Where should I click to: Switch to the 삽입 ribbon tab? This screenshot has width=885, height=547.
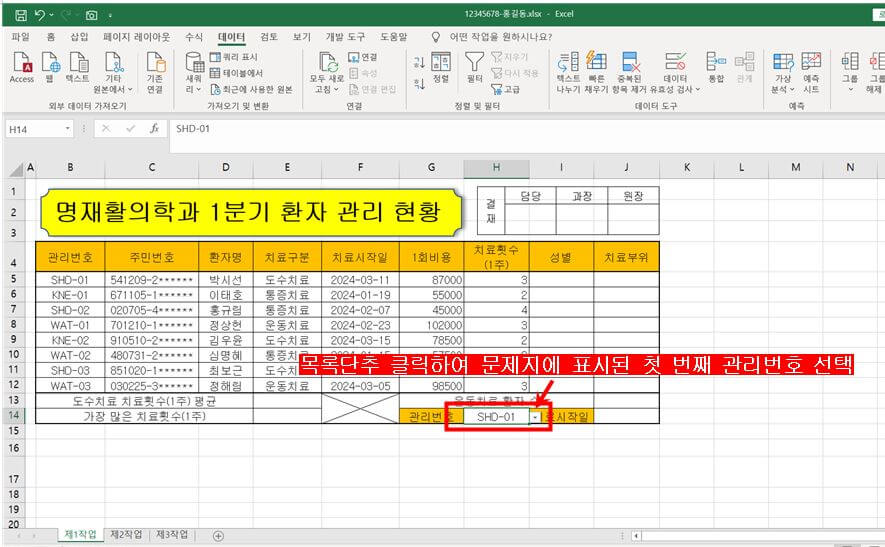tap(79, 37)
